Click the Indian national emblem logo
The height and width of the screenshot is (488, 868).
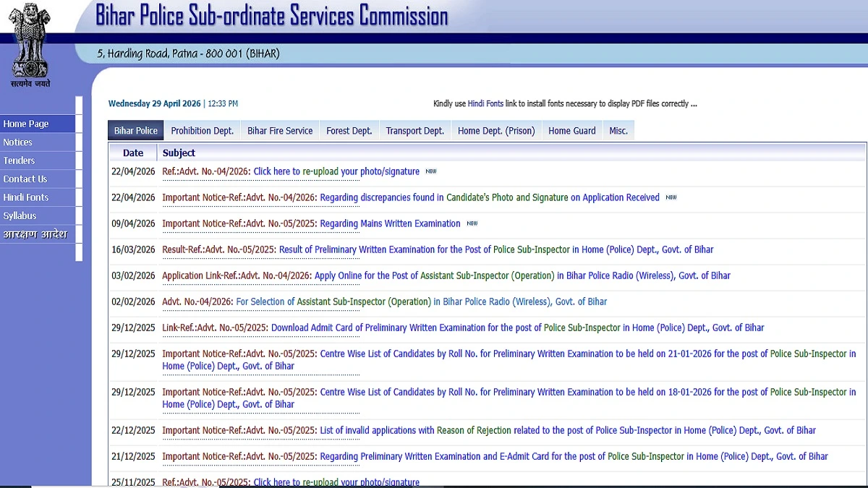tap(30, 42)
